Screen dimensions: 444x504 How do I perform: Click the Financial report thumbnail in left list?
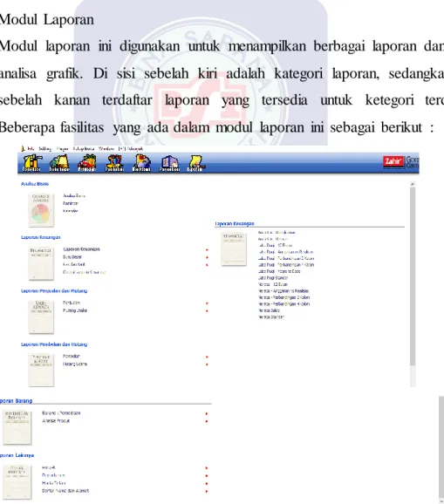click(x=41, y=263)
